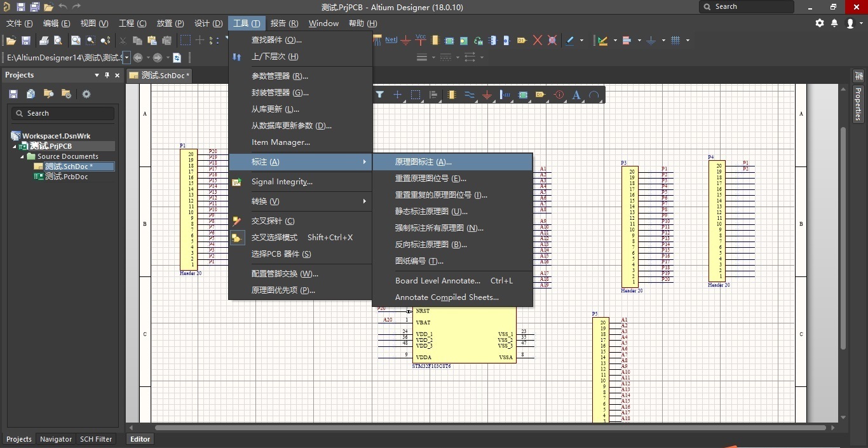The image size is (868, 448).
Task: Select the VCC power port tool
Action: 420,40
